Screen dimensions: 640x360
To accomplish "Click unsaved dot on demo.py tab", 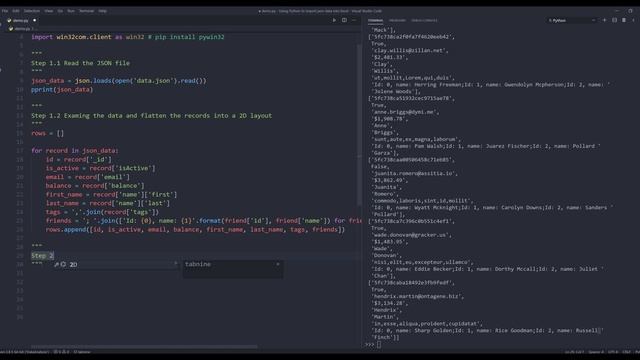I will tap(35, 20).
